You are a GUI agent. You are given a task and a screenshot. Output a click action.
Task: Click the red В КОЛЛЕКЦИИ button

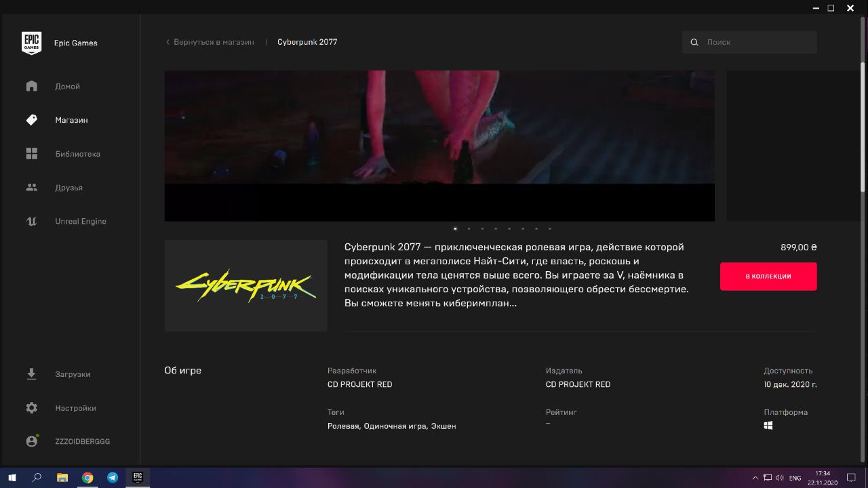pos(768,277)
